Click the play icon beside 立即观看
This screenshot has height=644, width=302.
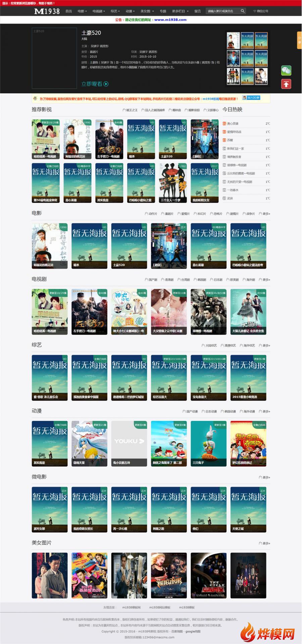point(106,84)
